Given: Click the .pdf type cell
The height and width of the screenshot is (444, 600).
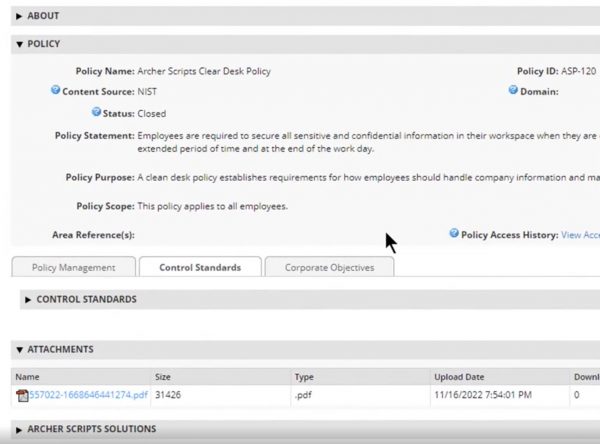Looking at the screenshot, I should (x=303, y=395).
